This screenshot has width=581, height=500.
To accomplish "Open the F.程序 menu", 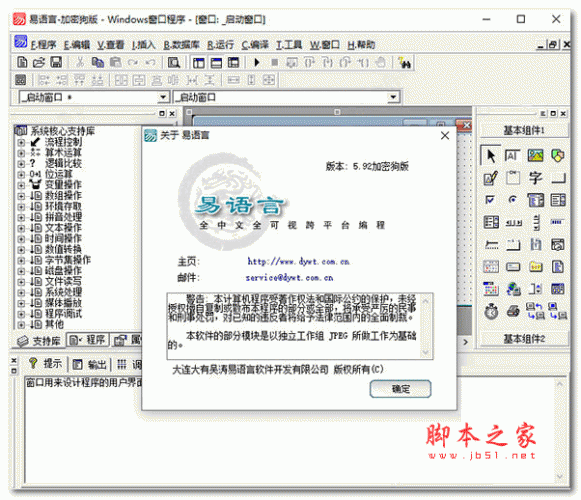I will (x=43, y=45).
